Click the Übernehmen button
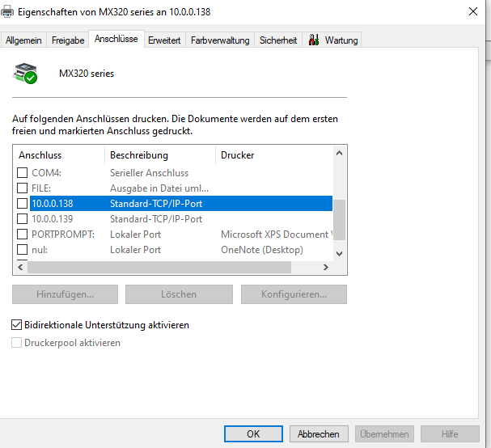 [x=384, y=434]
